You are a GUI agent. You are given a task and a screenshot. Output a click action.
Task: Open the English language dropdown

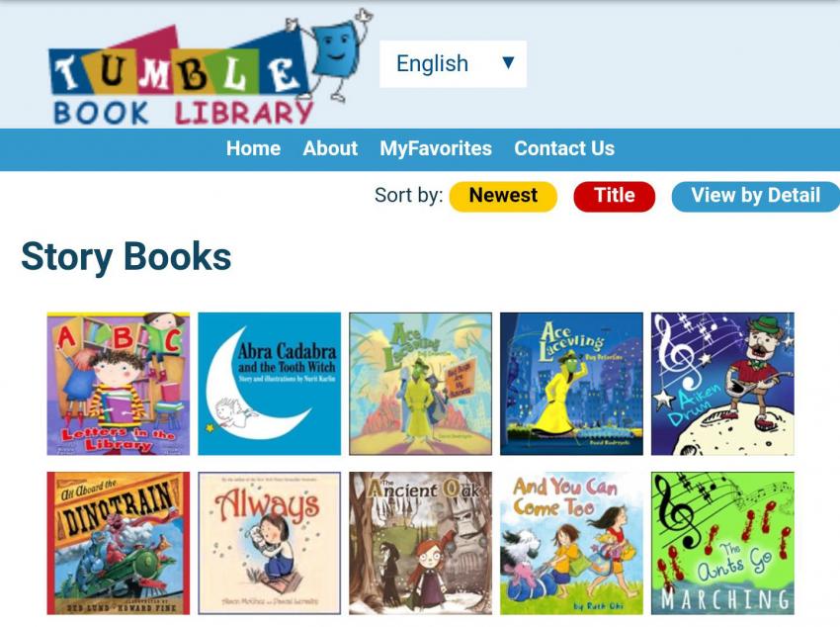[x=454, y=63]
